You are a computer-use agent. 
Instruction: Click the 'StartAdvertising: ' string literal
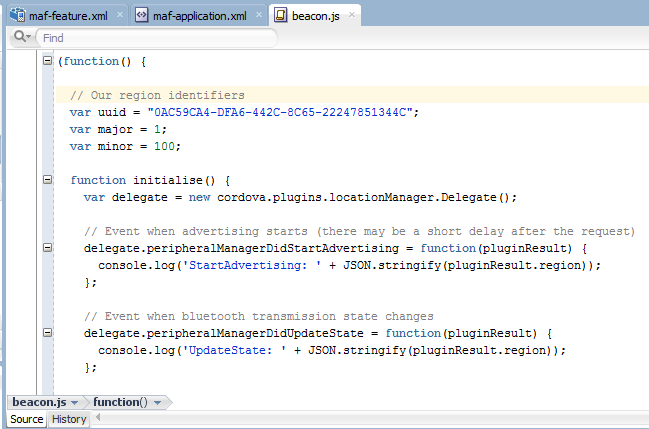coord(252,265)
